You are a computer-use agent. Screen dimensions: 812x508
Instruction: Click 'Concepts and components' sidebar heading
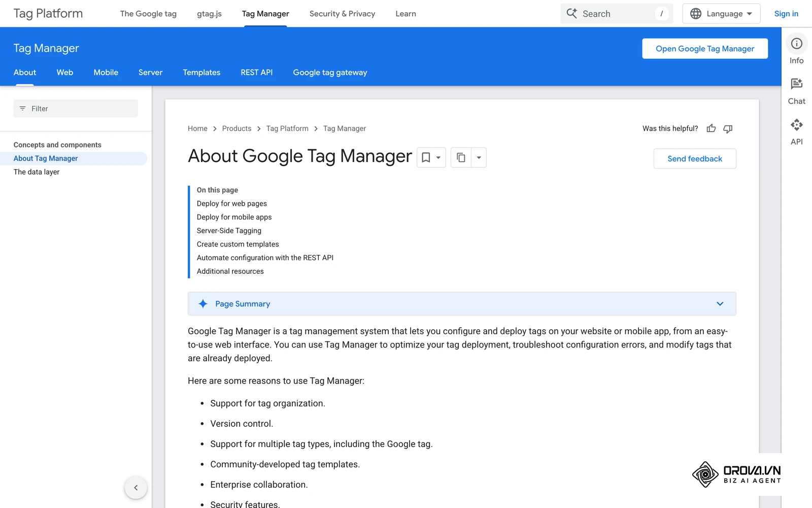57,145
